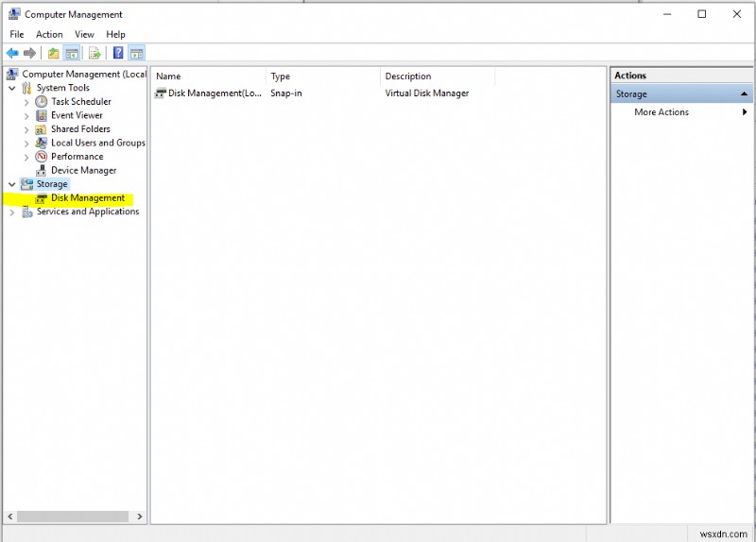Select Performance tree label
Screen dimensions: 756x542
click(x=77, y=157)
